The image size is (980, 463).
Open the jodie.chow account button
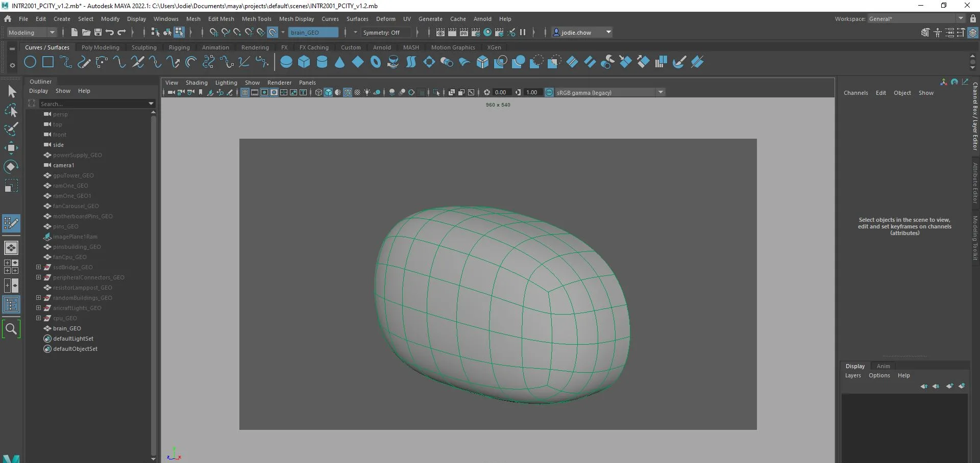[x=582, y=32]
